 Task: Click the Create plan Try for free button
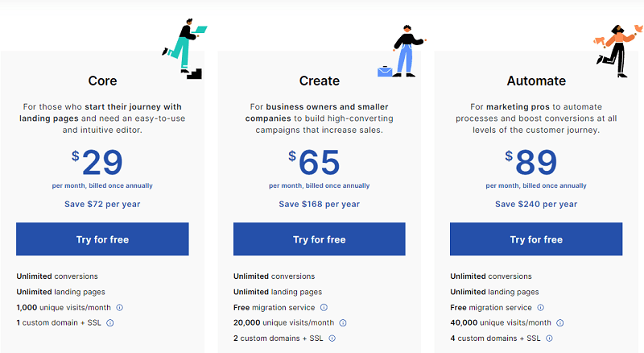tap(319, 239)
